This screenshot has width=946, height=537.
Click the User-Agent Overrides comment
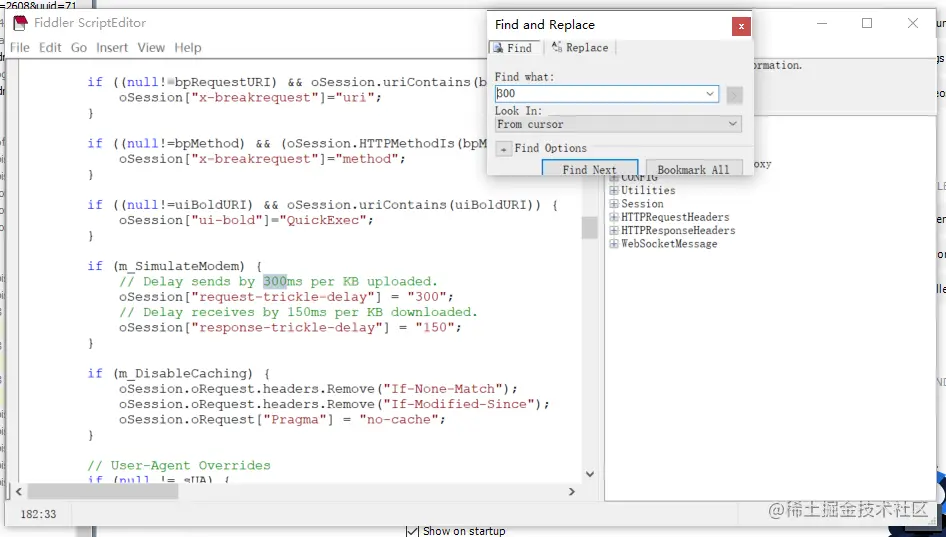[179, 466]
